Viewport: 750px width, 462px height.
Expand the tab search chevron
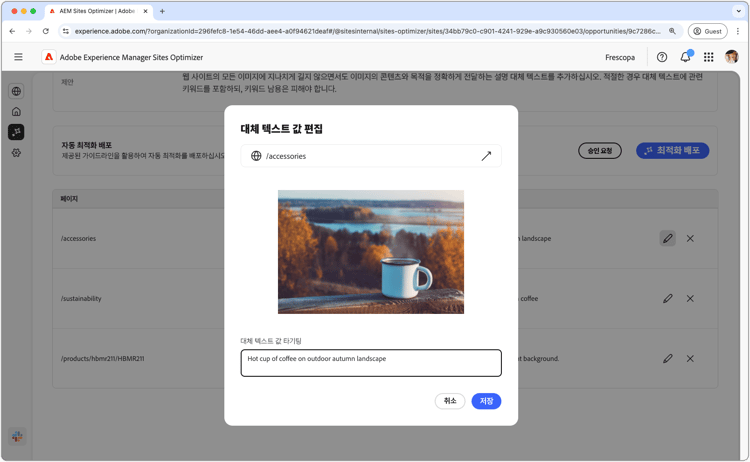[739, 11]
